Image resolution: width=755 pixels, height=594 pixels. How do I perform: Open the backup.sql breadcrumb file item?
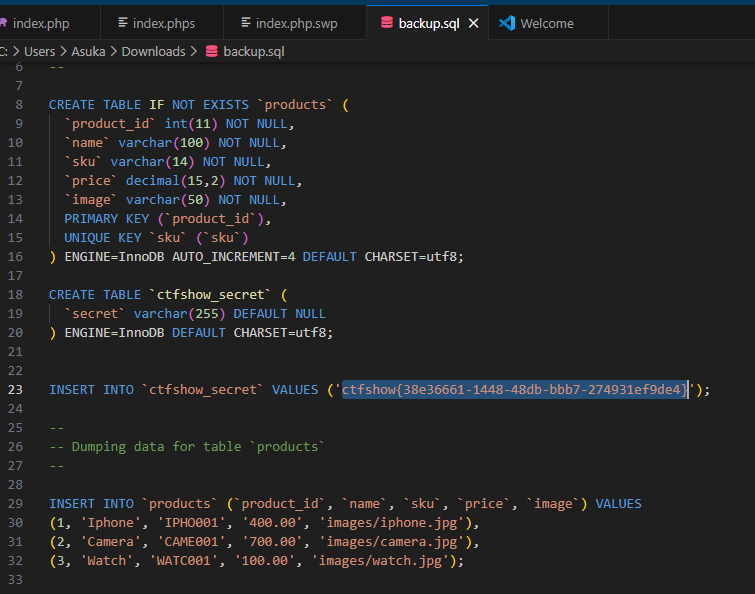(x=254, y=51)
